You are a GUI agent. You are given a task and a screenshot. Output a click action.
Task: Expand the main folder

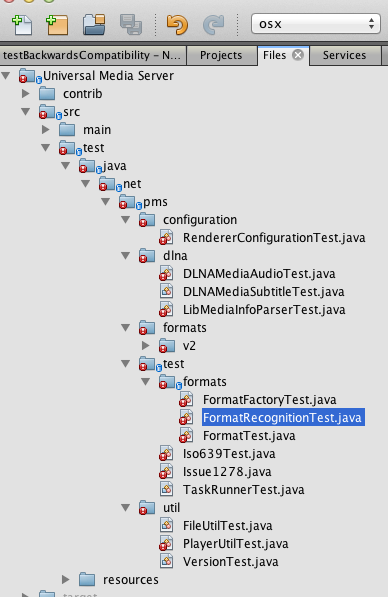point(46,129)
